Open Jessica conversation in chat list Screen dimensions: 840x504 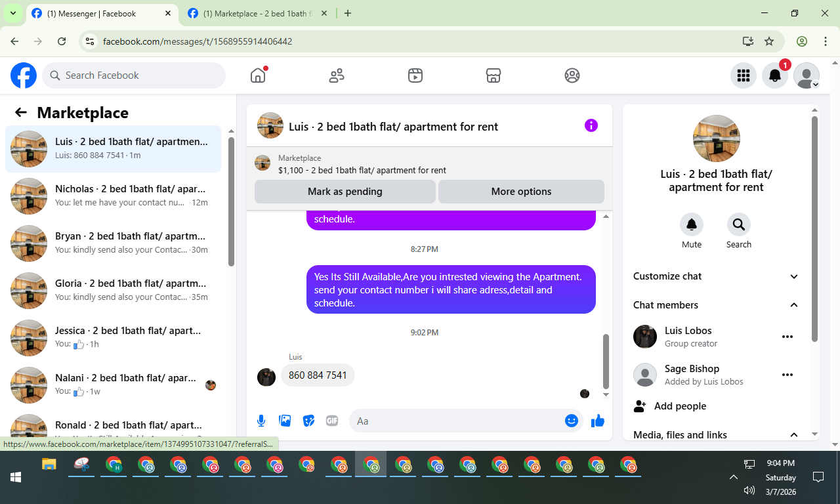[x=113, y=338]
